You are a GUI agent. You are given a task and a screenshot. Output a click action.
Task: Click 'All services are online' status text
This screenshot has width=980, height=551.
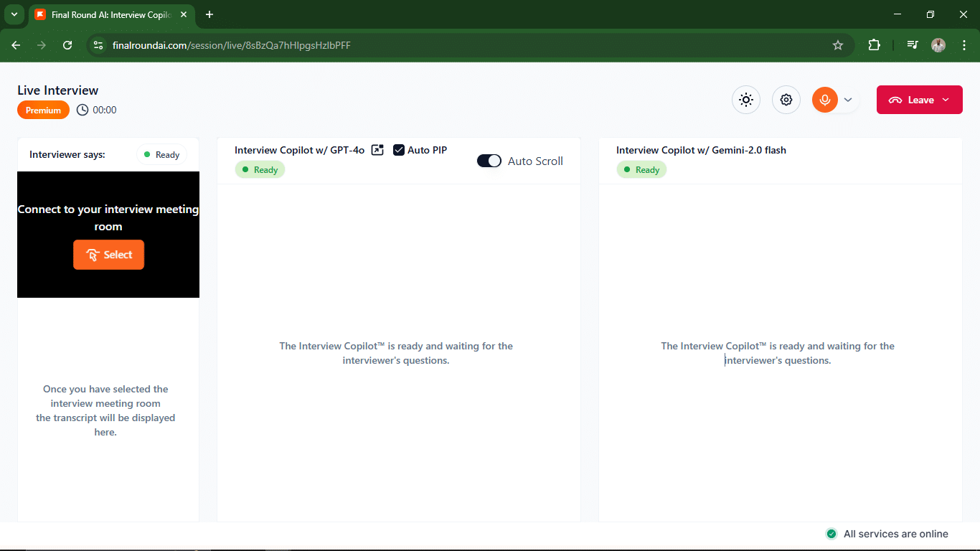pyautogui.click(x=896, y=534)
